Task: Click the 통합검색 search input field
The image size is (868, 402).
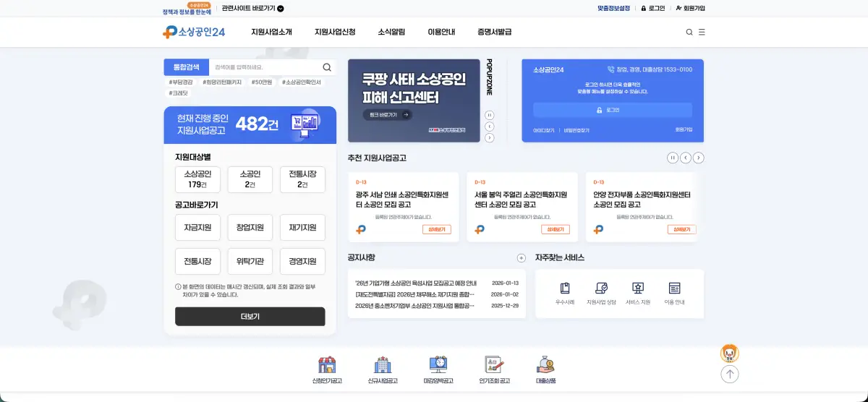Action: 265,67
